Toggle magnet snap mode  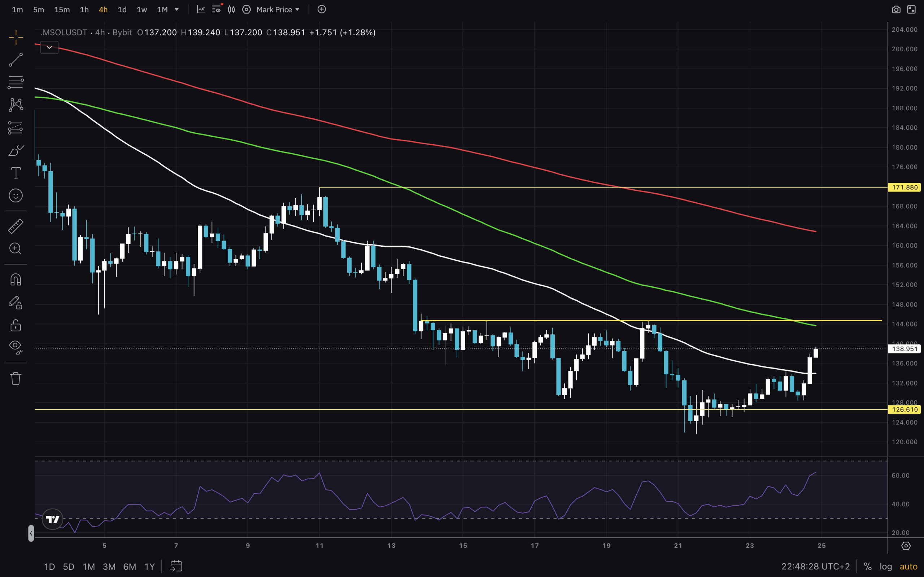pyautogui.click(x=16, y=279)
